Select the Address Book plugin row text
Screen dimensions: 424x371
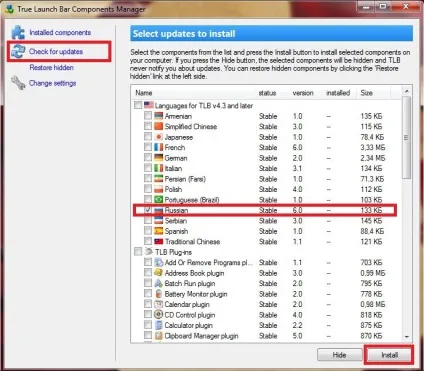[x=194, y=273]
